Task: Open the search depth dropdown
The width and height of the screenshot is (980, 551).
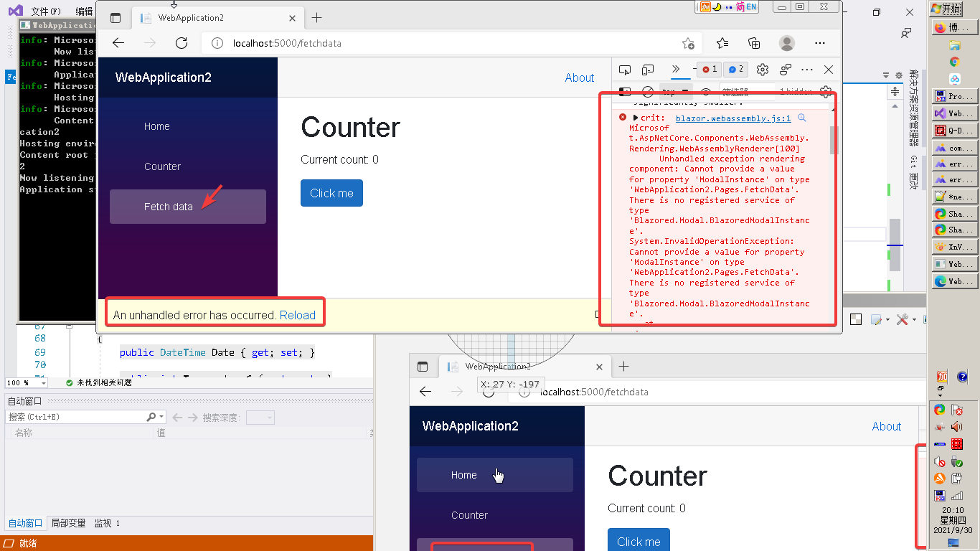Action: (260, 417)
